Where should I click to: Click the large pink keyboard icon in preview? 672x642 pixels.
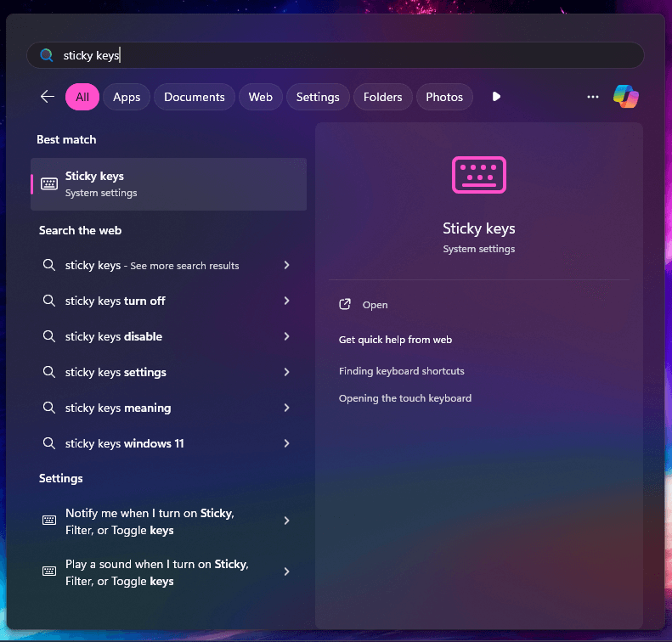[478, 175]
